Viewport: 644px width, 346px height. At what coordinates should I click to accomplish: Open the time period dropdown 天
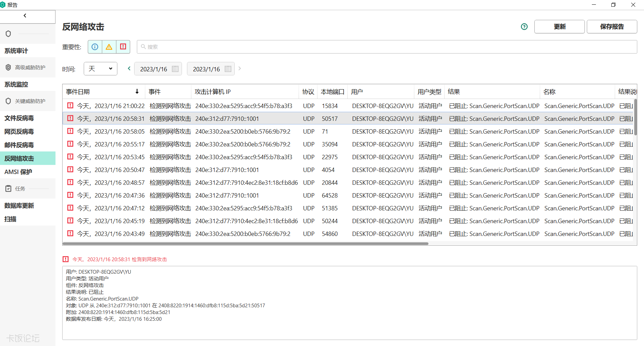(101, 69)
